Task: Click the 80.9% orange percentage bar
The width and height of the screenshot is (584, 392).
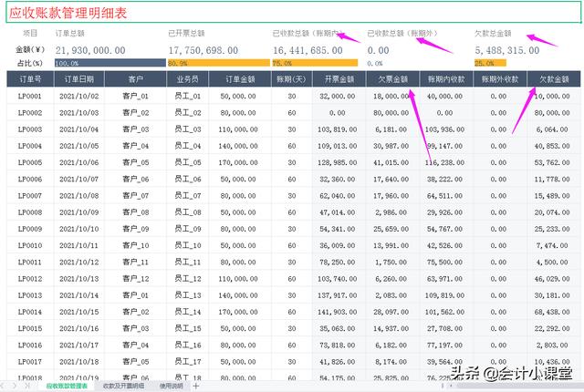Action: point(219,63)
